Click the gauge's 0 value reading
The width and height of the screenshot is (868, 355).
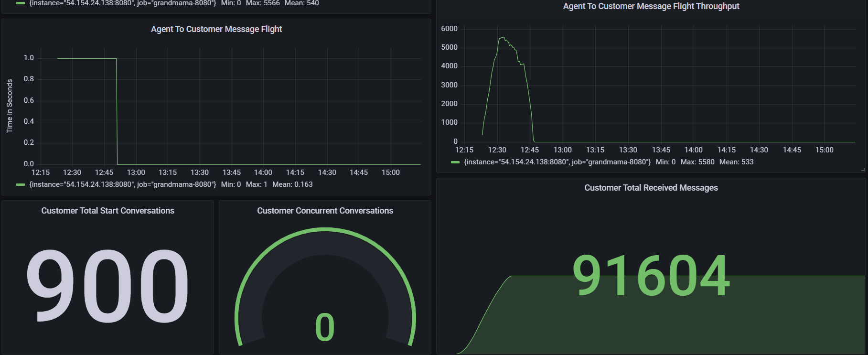pyautogui.click(x=325, y=328)
